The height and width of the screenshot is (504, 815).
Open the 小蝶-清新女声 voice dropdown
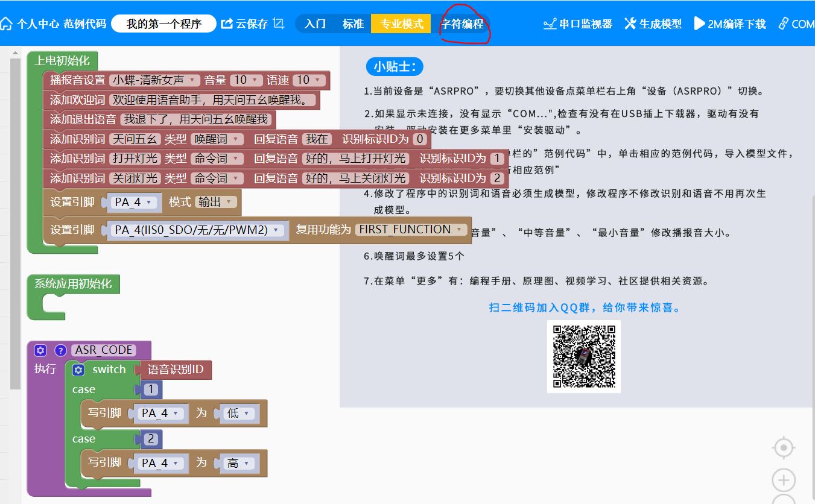click(154, 80)
